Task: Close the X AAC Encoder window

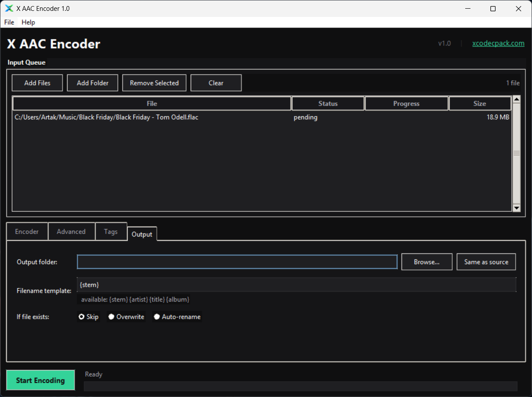Action: point(519,8)
